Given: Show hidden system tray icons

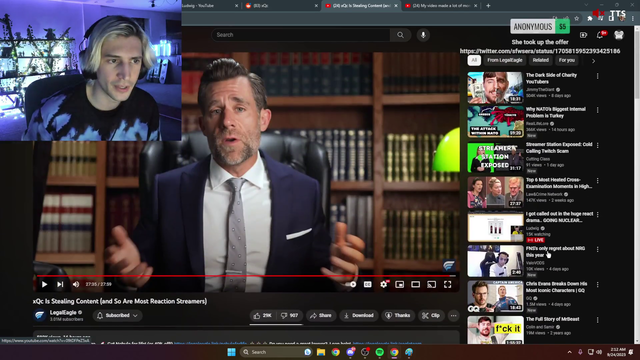Looking at the screenshot, I should coord(569,352).
